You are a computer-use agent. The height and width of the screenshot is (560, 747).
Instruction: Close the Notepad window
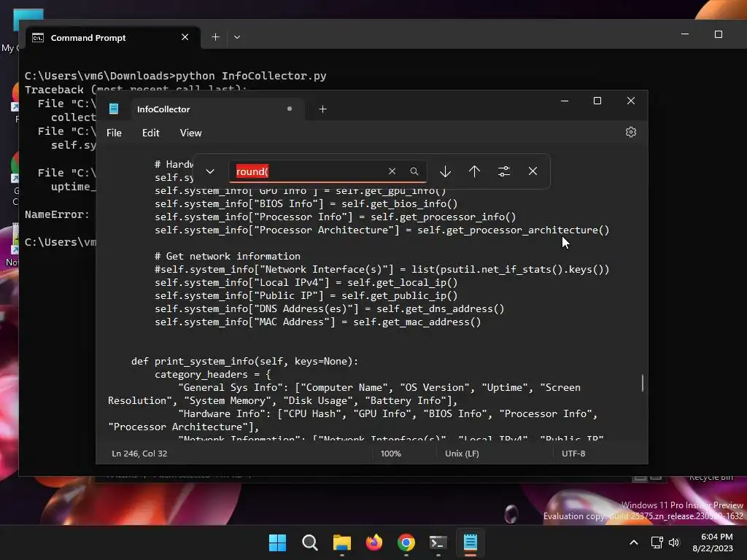pyautogui.click(x=631, y=101)
